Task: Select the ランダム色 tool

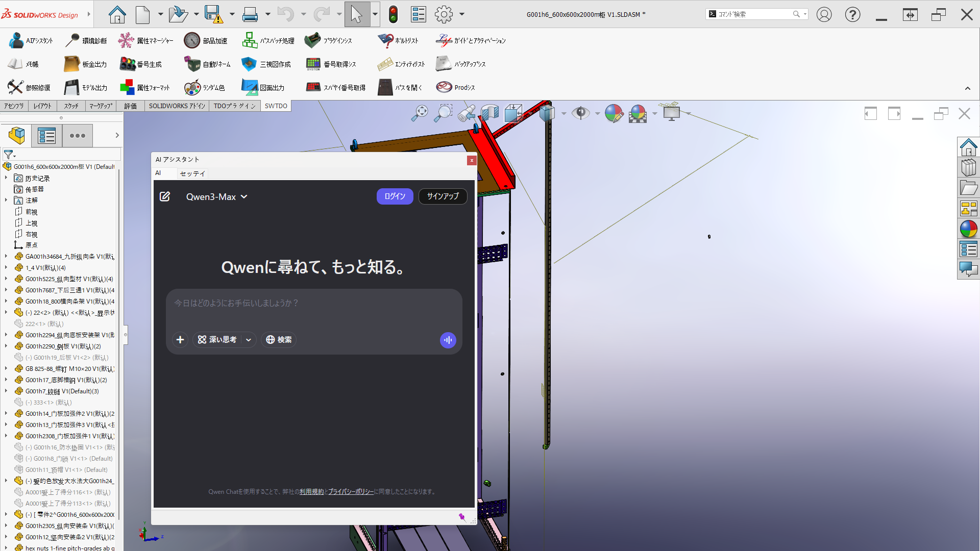Action: pyautogui.click(x=192, y=88)
